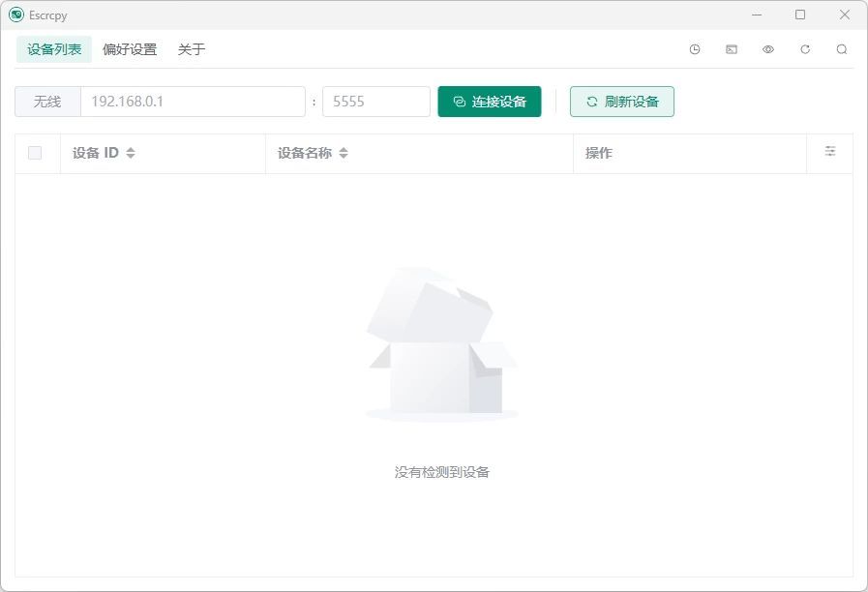868x592 pixels.
Task: Click the 操作 column header
Action: (599, 153)
